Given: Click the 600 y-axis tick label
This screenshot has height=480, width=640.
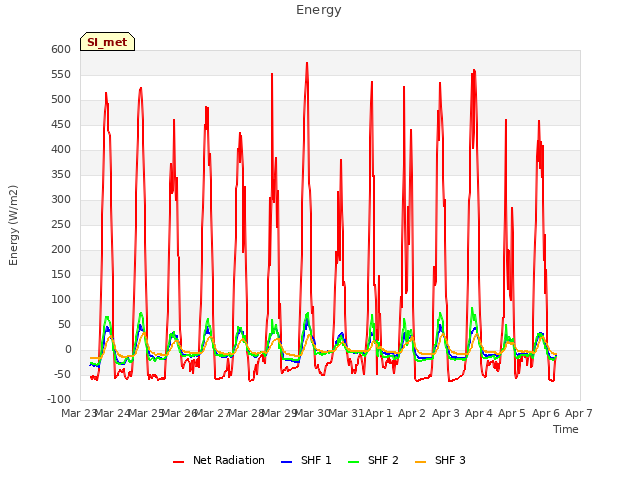Looking at the screenshot, I should click(61, 49).
